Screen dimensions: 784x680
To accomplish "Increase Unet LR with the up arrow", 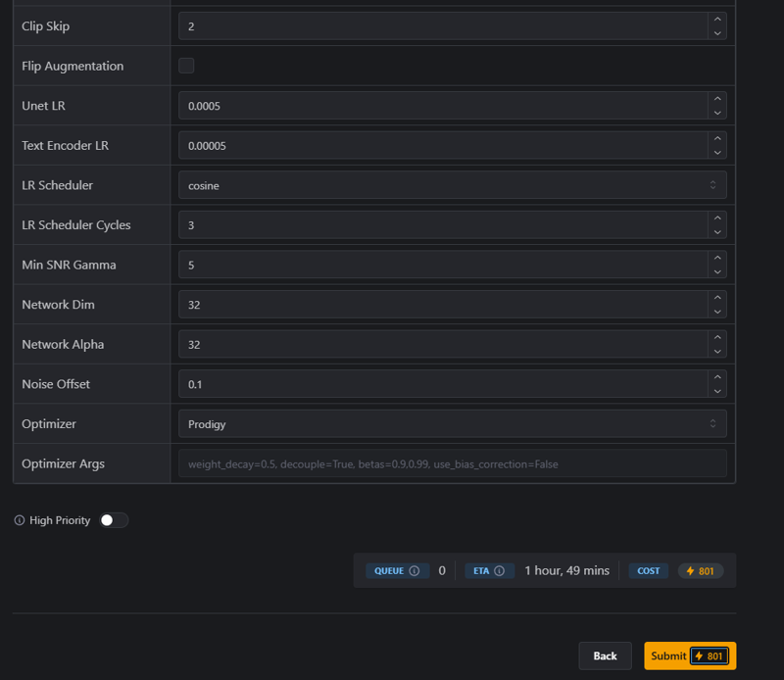I will 717,99.
